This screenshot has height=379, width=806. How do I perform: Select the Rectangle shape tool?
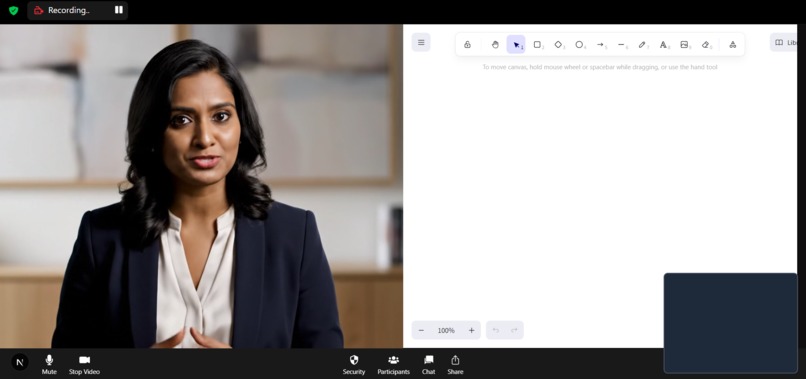(537, 45)
